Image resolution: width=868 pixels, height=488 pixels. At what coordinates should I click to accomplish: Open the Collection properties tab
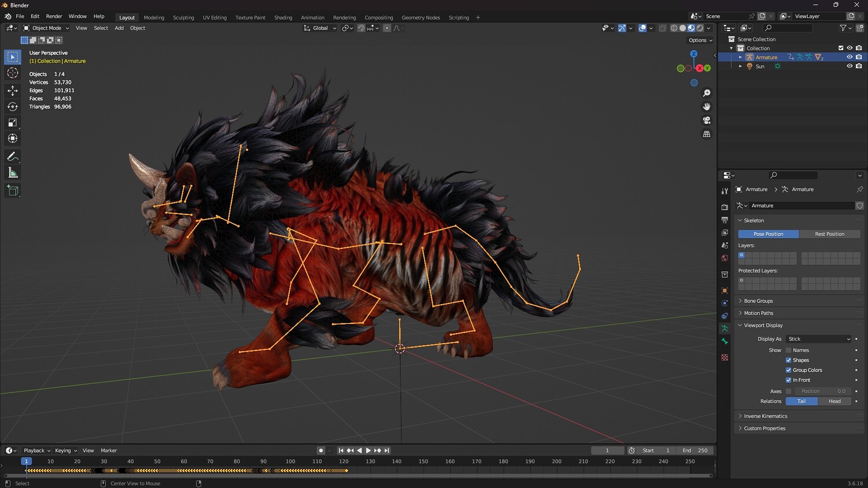pyautogui.click(x=724, y=274)
